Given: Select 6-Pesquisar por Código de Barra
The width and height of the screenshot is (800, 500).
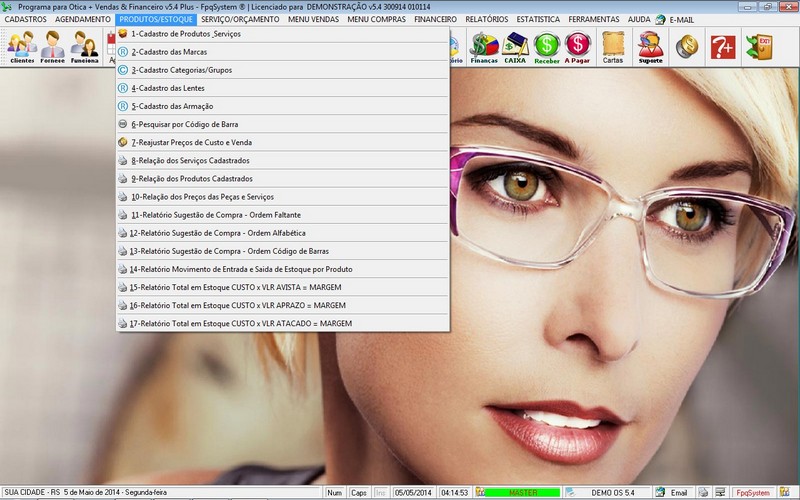Looking at the screenshot, I should (283, 124).
